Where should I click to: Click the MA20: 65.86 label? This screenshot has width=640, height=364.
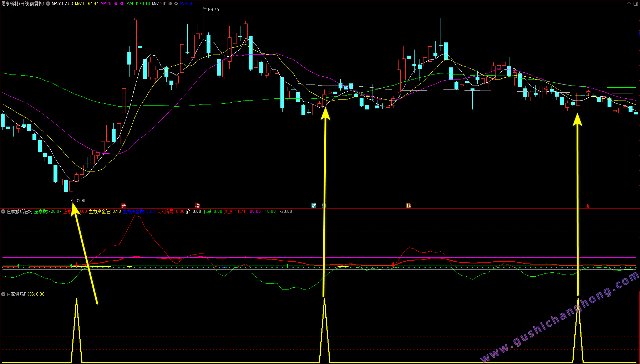pos(112,4)
